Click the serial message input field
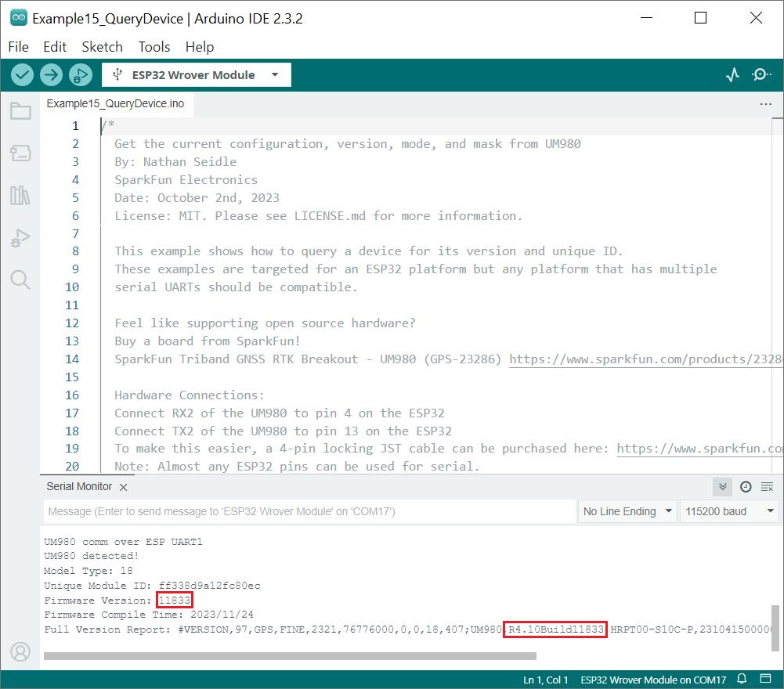The image size is (784, 689). point(309,511)
